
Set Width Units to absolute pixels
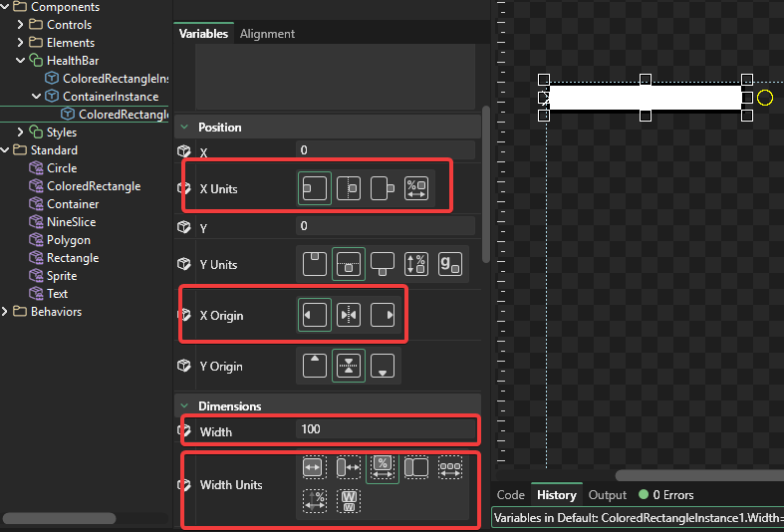click(314, 467)
